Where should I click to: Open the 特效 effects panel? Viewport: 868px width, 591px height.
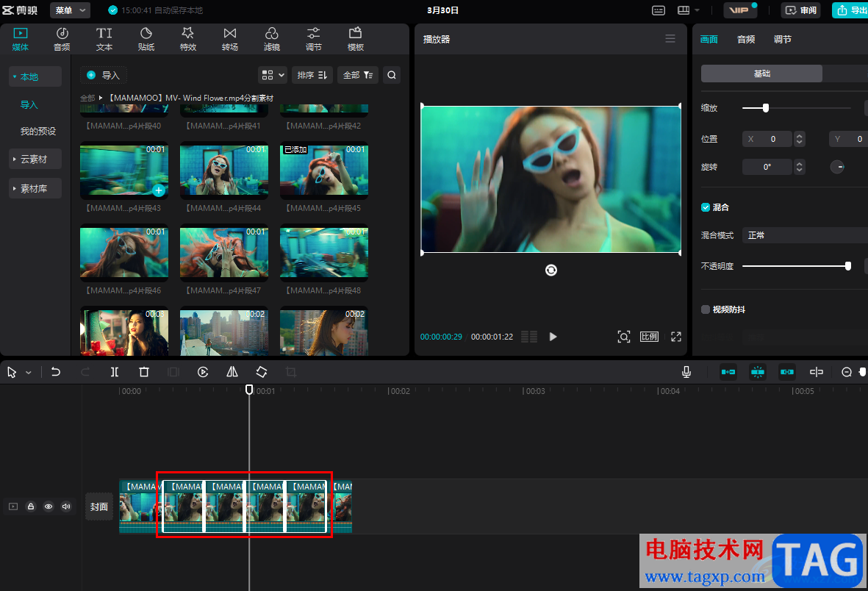188,39
